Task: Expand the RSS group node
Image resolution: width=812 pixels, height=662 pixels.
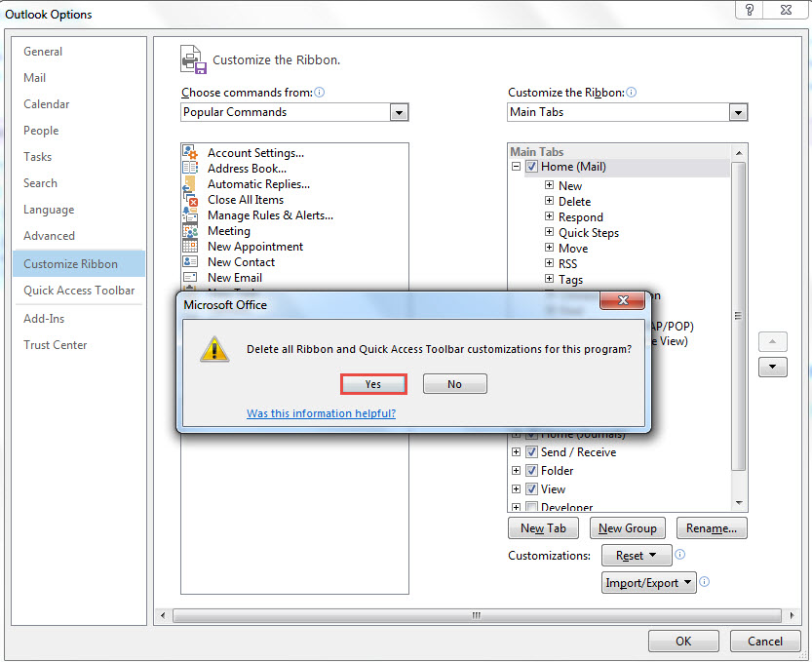Action: (549, 263)
